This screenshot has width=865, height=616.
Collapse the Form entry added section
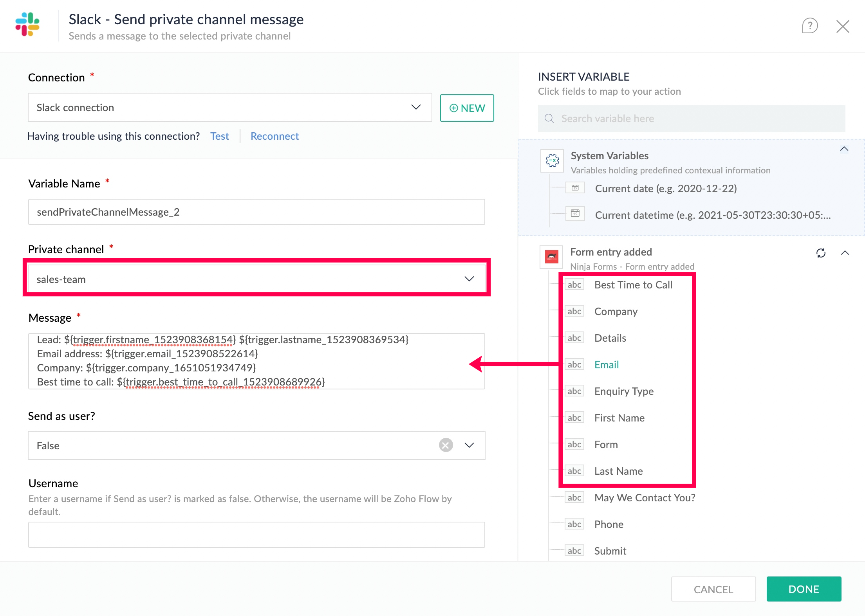(845, 253)
